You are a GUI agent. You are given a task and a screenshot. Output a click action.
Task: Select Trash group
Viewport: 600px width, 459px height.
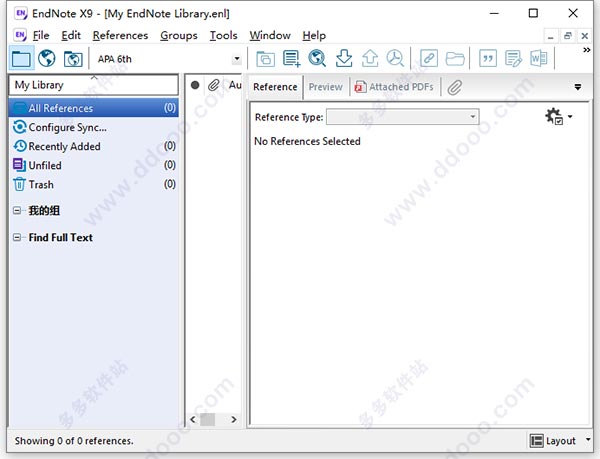(94, 184)
